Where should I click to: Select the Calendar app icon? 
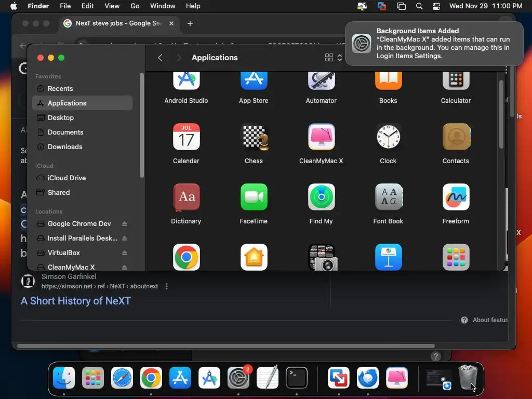pyautogui.click(x=186, y=137)
